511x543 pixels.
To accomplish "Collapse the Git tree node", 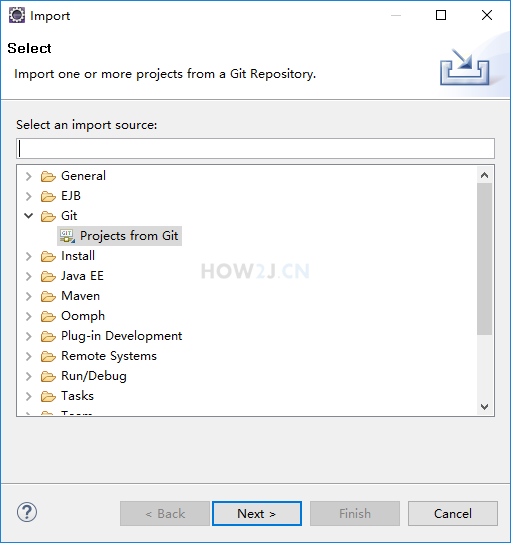I will pyautogui.click(x=29, y=216).
